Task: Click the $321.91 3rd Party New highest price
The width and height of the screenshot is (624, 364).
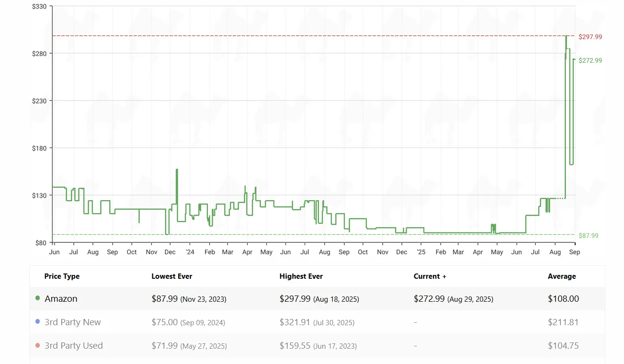Action: [295, 322]
